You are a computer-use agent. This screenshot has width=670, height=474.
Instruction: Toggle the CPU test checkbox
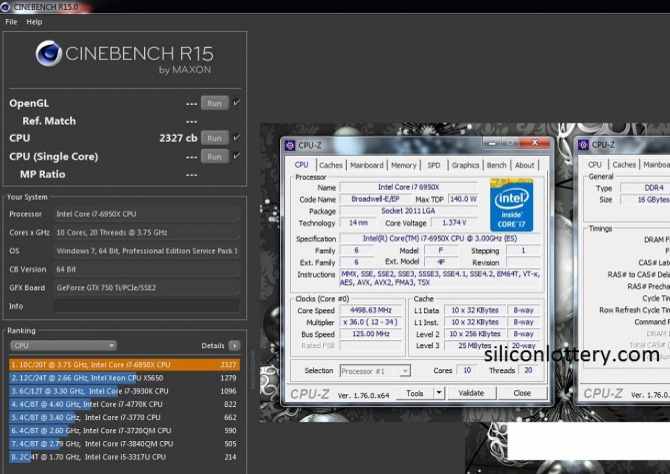coord(236,138)
